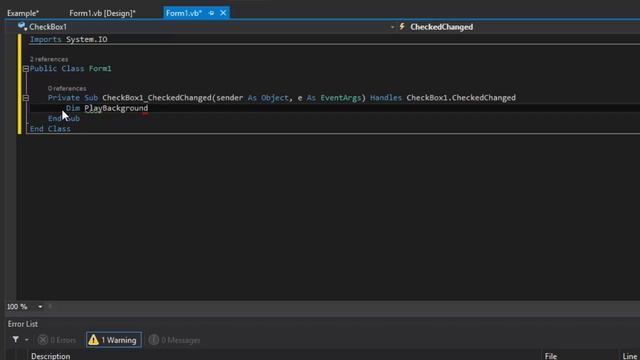This screenshot has width=640, height=360.
Task: Place cursor on PlayBackground variable name
Action: click(x=116, y=108)
